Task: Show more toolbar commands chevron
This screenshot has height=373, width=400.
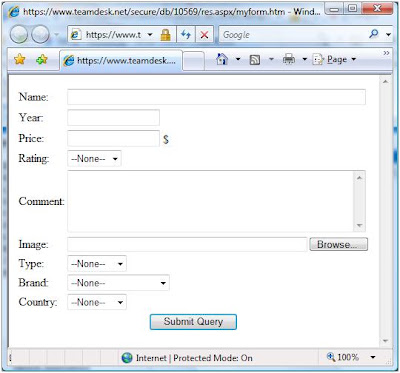Action: click(x=386, y=53)
